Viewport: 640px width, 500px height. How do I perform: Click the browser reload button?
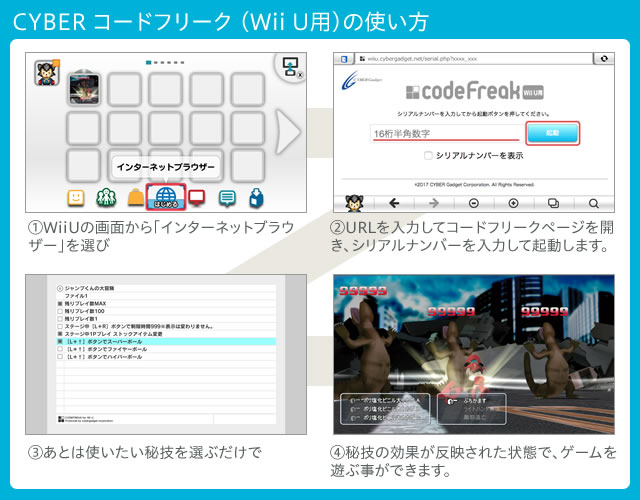(x=604, y=59)
